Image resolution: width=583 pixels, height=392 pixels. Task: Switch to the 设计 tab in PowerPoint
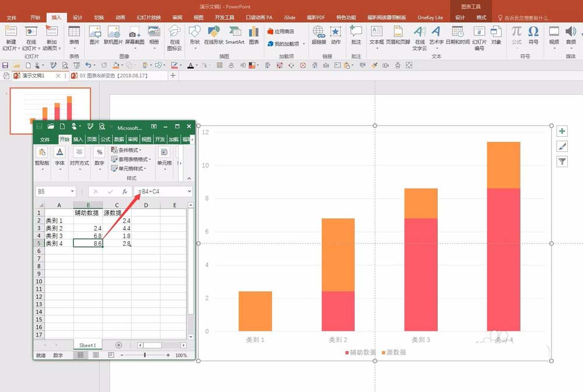click(x=78, y=17)
